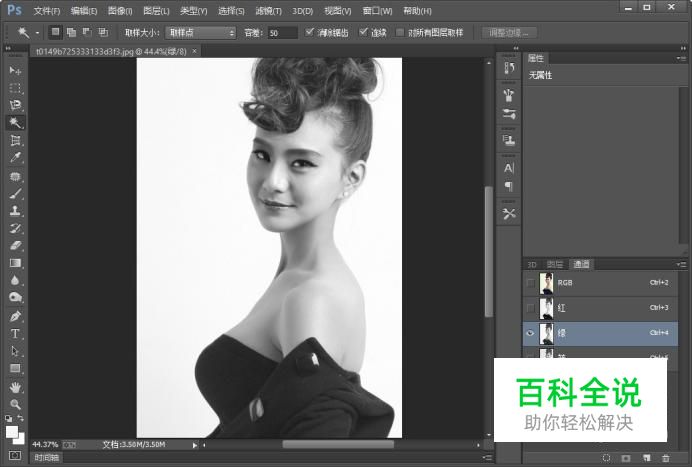
Task: Click Save selection as channel icon
Action: click(626, 458)
